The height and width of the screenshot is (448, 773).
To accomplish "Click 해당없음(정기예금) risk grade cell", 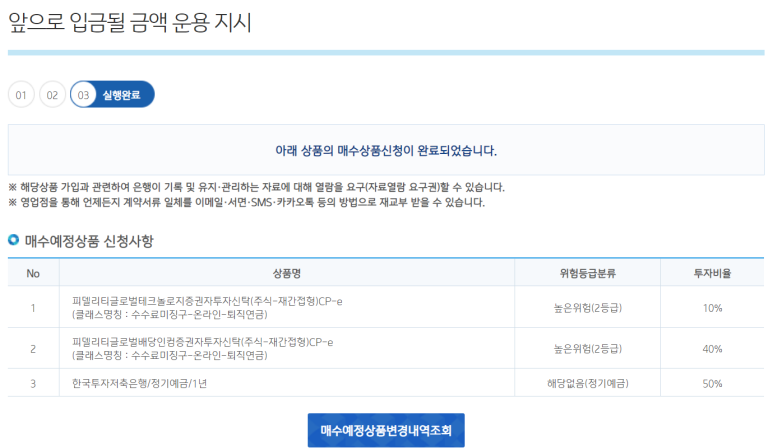I will [588, 383].
